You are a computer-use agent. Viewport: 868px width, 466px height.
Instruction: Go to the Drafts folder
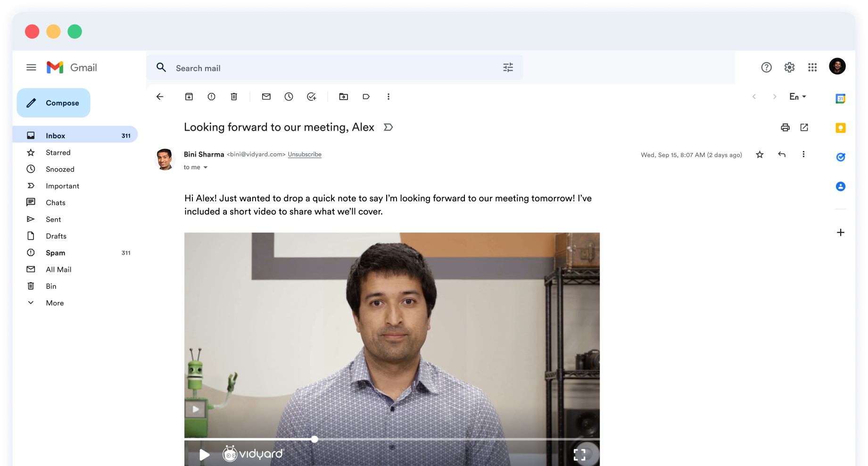click(56, 236)
